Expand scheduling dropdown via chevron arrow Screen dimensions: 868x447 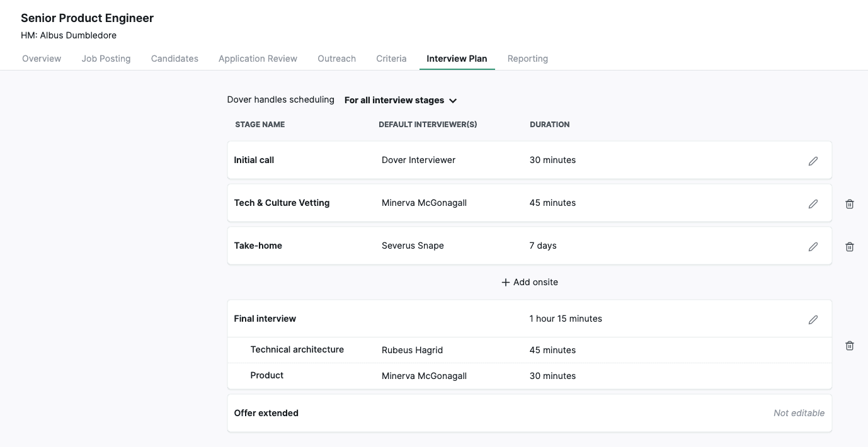tap(453, 101)
